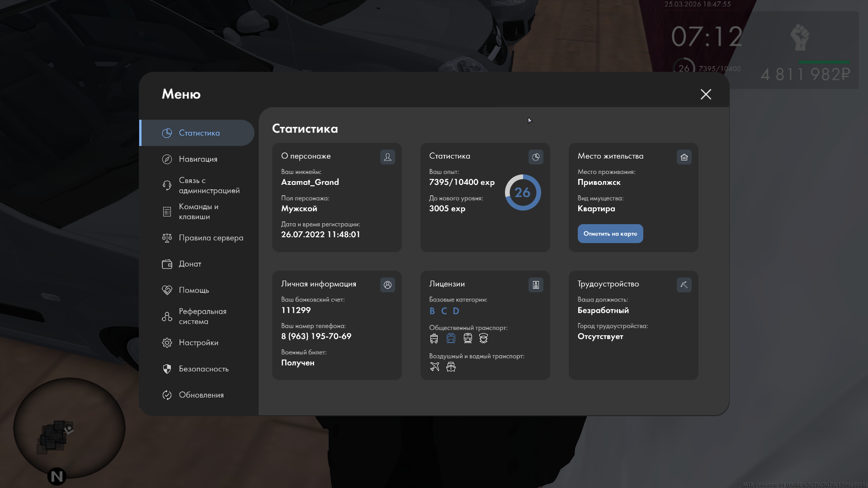Click the house icon in Место жительства card

pos(684,157)
